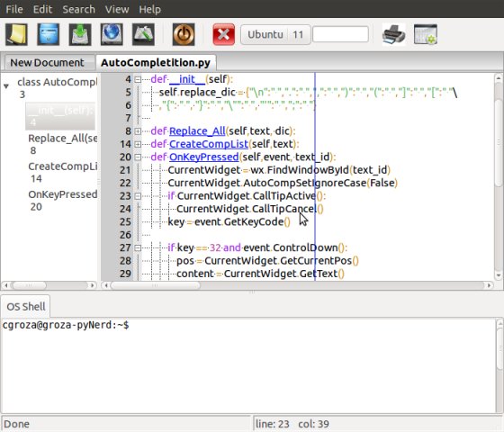Click the disk with pencil toolbar icon
The width and height of the screenshot is (504, 432).
(143, 34)
